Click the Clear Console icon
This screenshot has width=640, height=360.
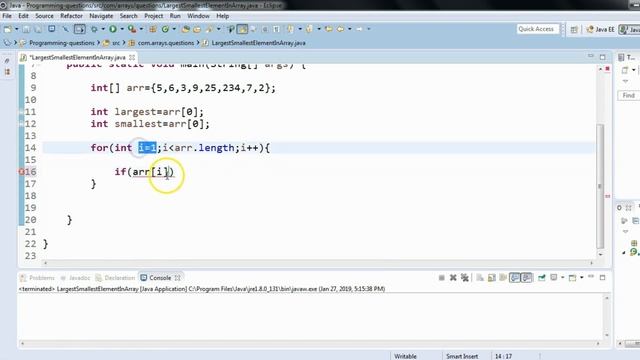tap(480, 278)
